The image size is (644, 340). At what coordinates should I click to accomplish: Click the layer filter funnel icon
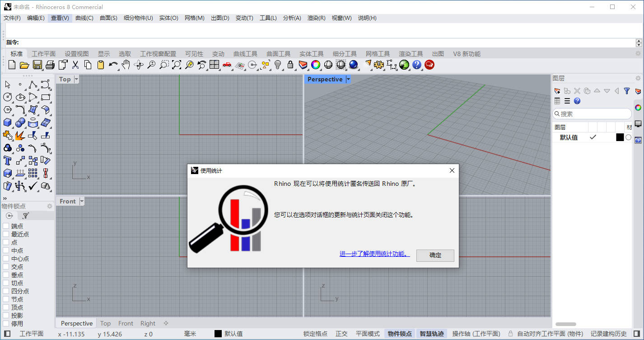pos(627,91)
